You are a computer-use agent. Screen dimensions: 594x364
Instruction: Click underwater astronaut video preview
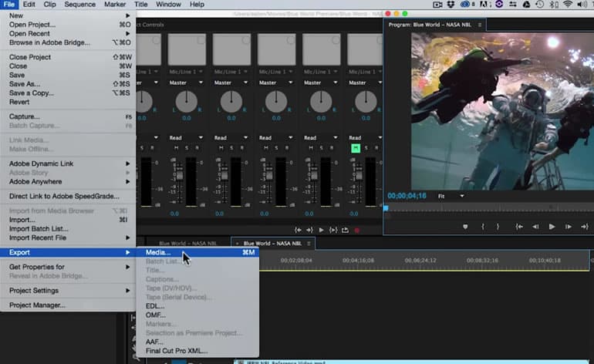pyautogui.click(x=502, y=111)
